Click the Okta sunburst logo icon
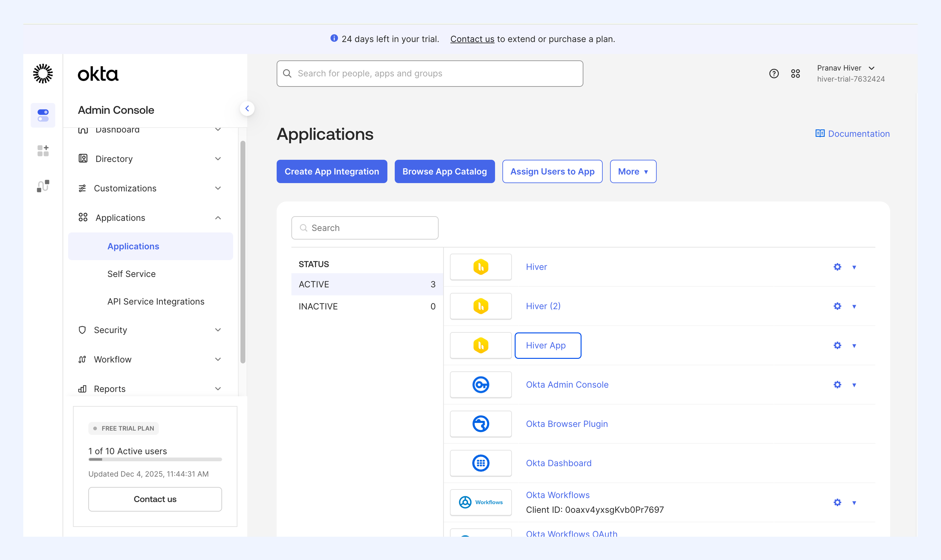The image size is (941, 560). coord(43,74)
